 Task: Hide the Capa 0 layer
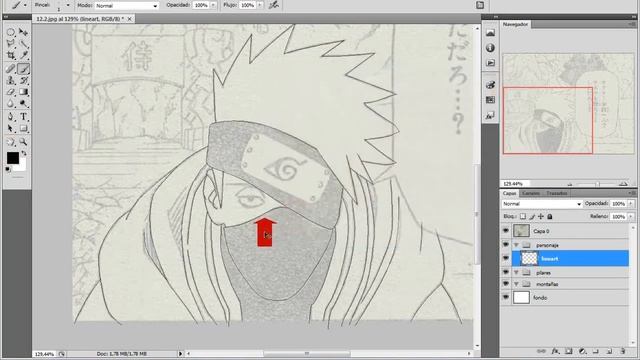coord(506,231)
